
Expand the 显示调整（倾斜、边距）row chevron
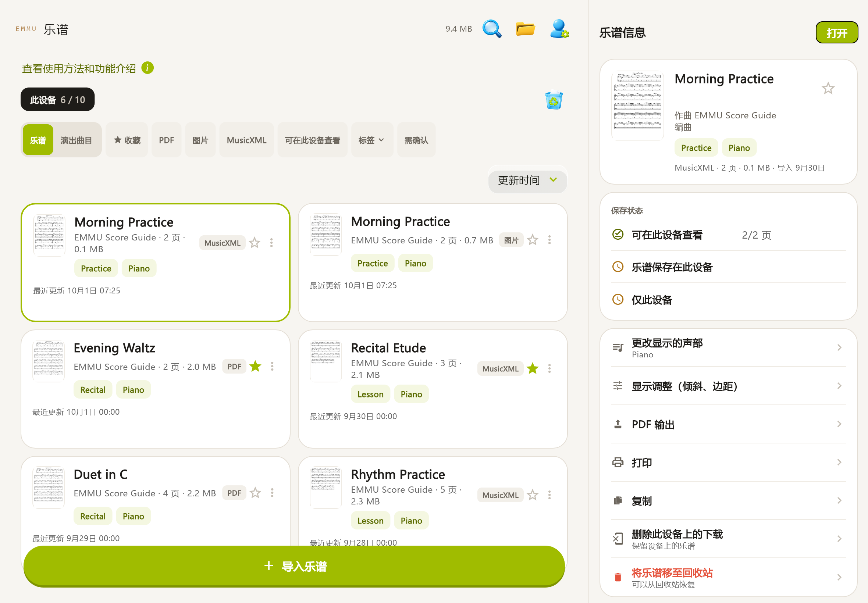[839, 386]
